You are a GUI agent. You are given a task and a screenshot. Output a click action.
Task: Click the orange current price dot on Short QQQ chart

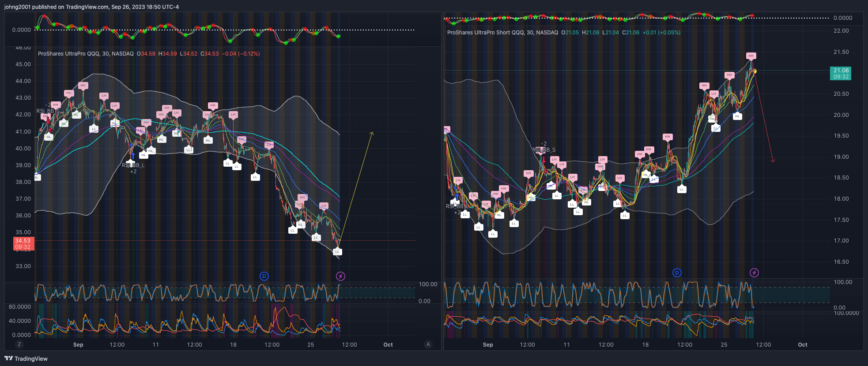[755, 71]
